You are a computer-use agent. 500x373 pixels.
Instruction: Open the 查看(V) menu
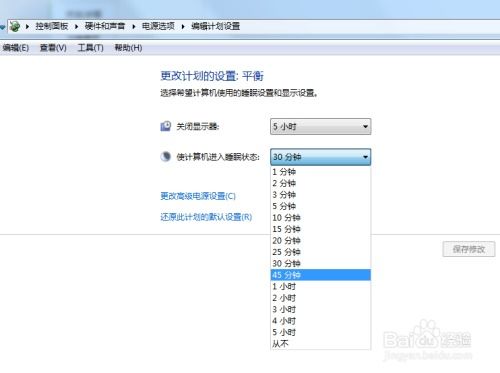(53, 48)
